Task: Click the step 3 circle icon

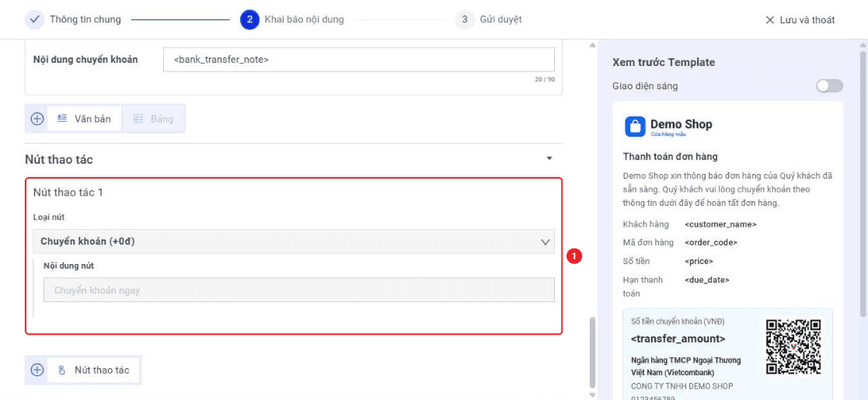Action: coord(465,19)
